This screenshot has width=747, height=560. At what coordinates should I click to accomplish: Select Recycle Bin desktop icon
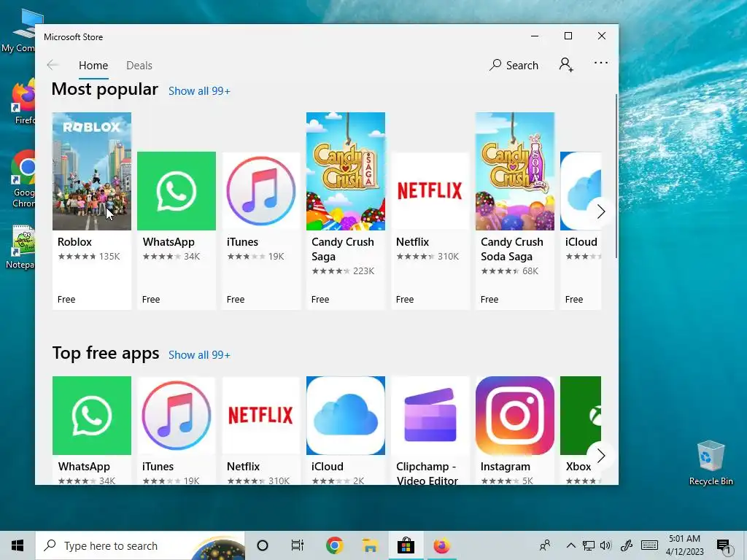coord(711,462)
